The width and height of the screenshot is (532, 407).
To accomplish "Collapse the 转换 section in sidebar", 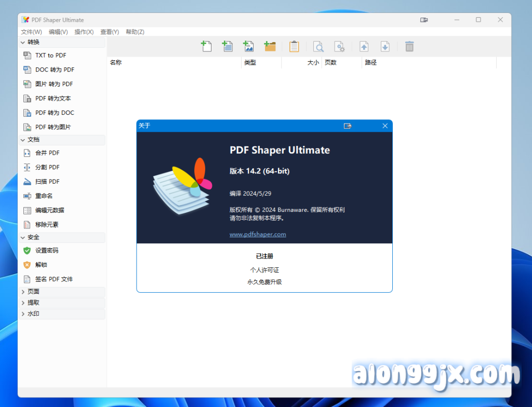I will tap(23, 42).
